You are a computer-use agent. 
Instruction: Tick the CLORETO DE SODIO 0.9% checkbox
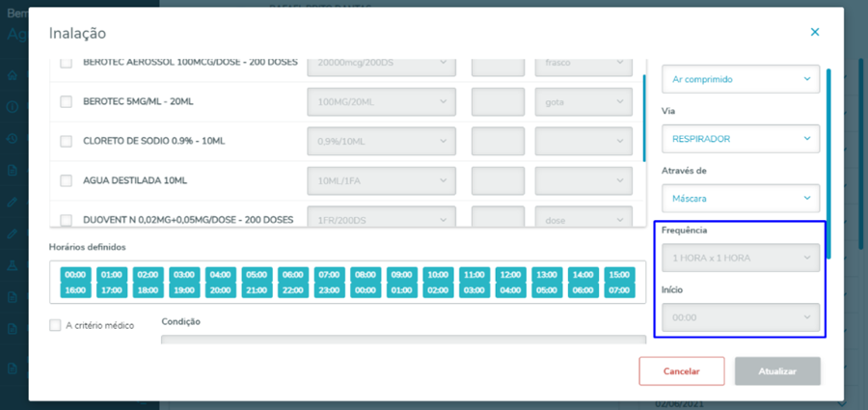tap(66, 141)
